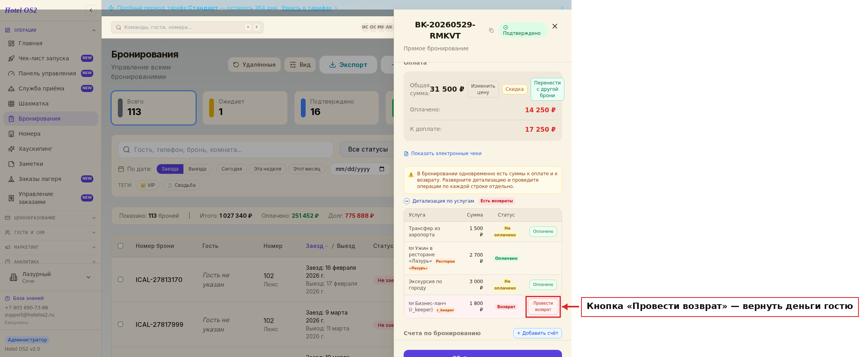Click the Hotel OS2 logo
This screenshot has height=357, width=868.
tap(21, 10)
